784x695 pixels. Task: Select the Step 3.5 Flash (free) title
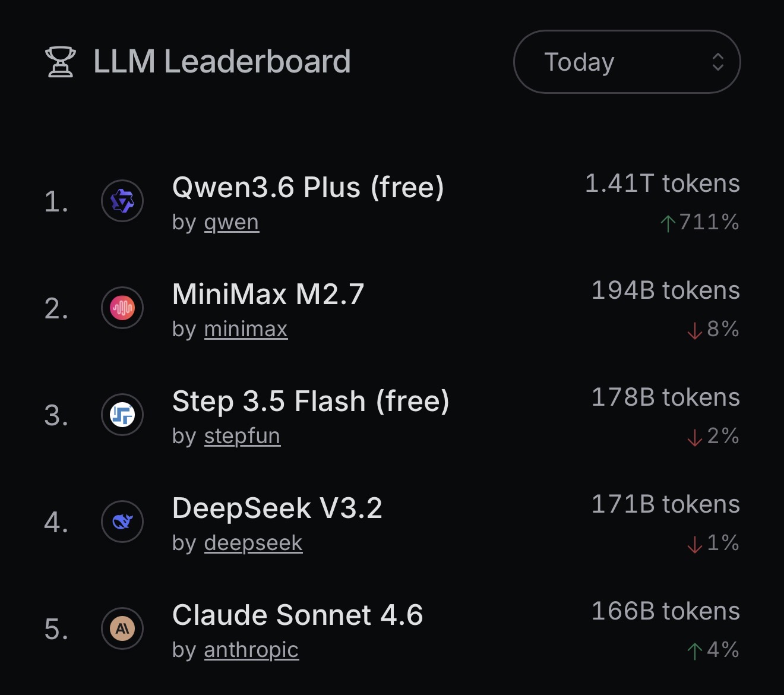(311, 401)
